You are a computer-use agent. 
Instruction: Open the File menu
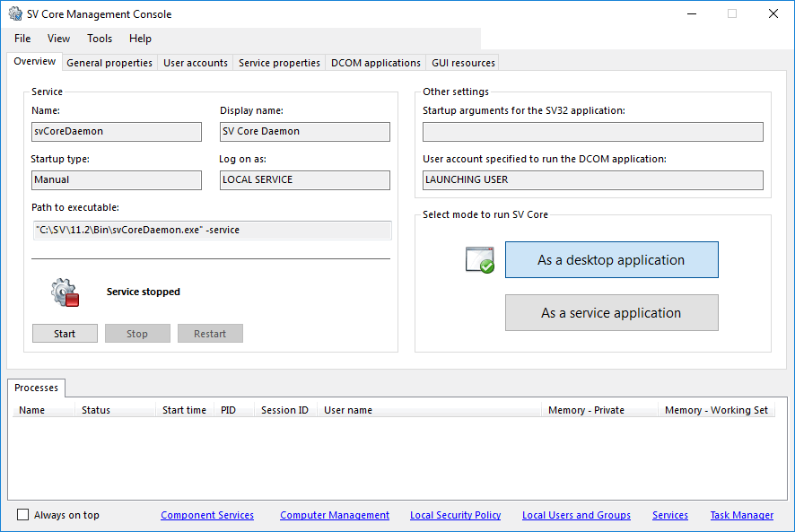click(x=22, y=39)
